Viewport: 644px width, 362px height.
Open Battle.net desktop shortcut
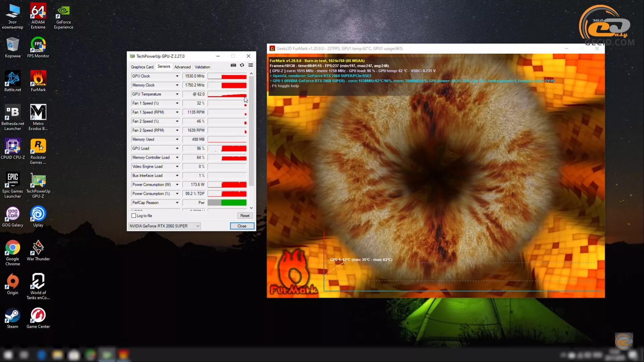[x=13, y=81]
